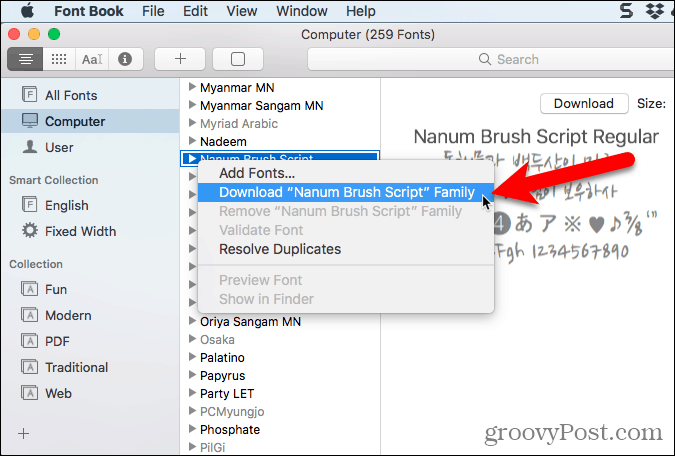Open the Font Book menu
Viewport: 675px width, 456px height.
[x=89, y=11]
